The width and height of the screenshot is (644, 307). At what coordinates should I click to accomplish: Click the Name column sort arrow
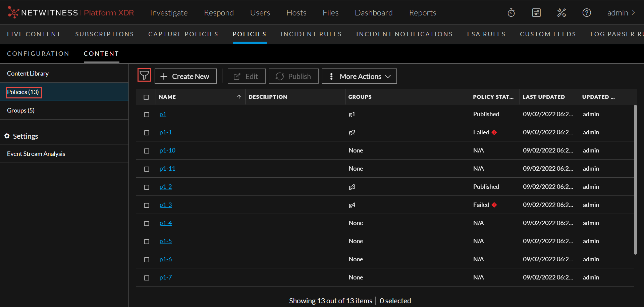click(x=239, y=97)
